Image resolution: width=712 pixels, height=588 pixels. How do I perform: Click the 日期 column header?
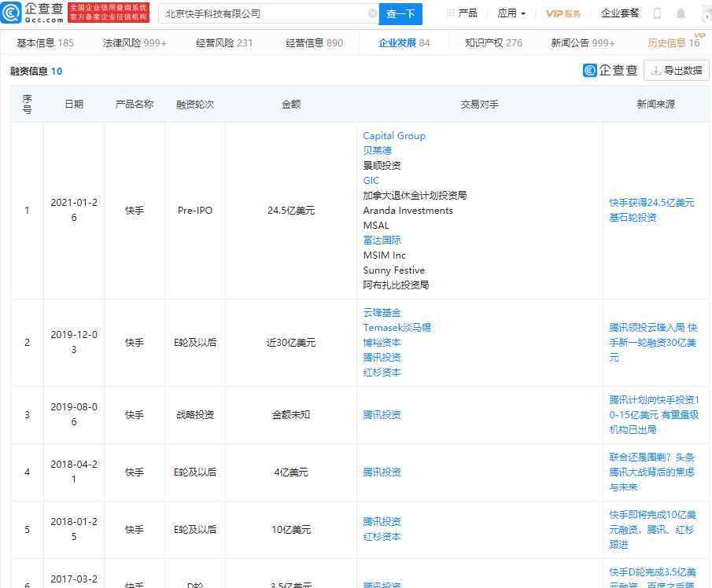[x=74, y=105]
